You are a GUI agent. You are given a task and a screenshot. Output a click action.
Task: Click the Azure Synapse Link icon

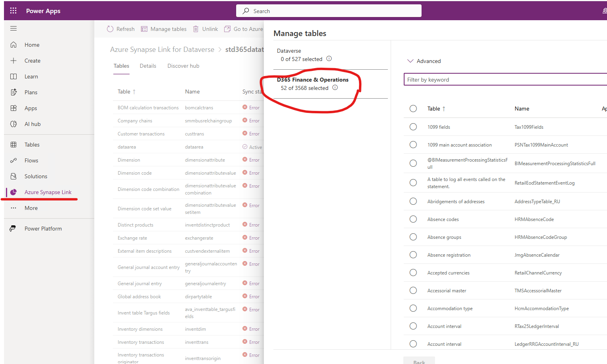tap(13, 192)
